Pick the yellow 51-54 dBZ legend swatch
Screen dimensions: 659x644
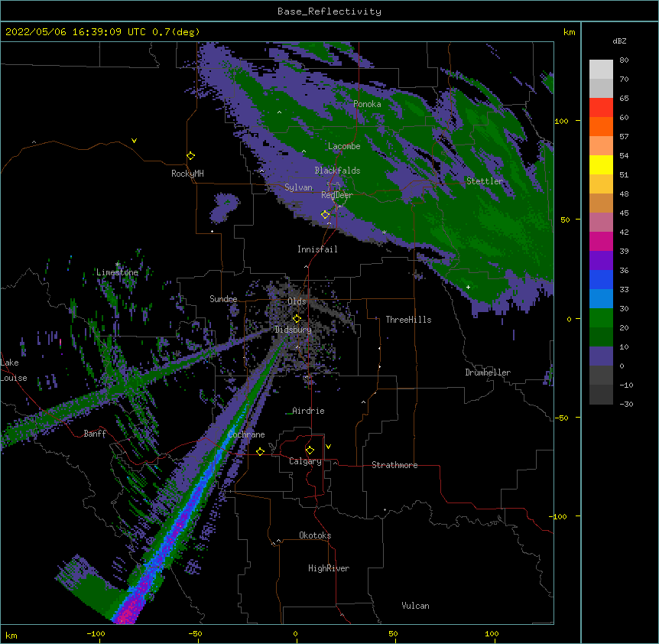(x=601, y=165)
